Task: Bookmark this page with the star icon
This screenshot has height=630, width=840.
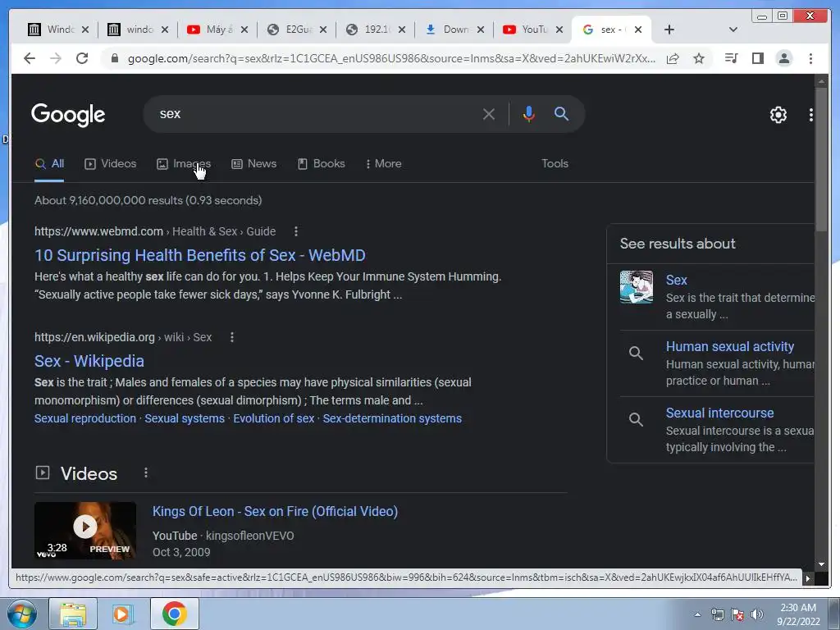Action: 699,58
